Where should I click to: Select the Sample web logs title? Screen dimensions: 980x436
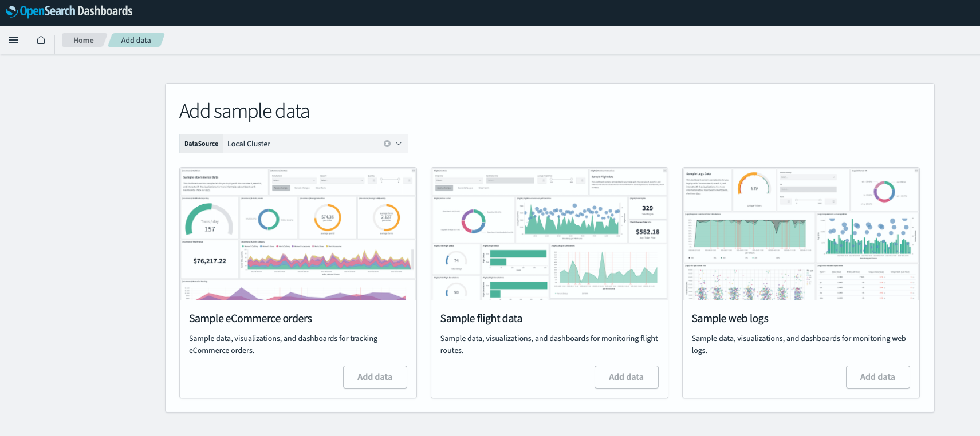point(730,319)
